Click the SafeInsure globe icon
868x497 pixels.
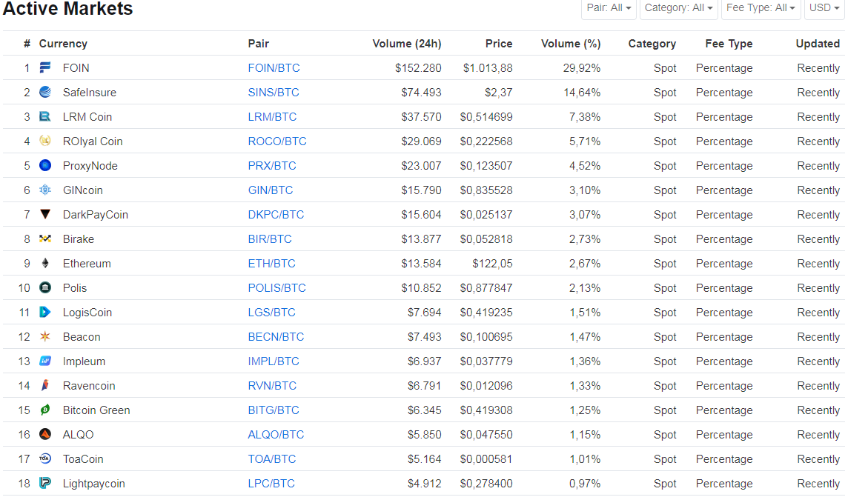click(45, 92)
